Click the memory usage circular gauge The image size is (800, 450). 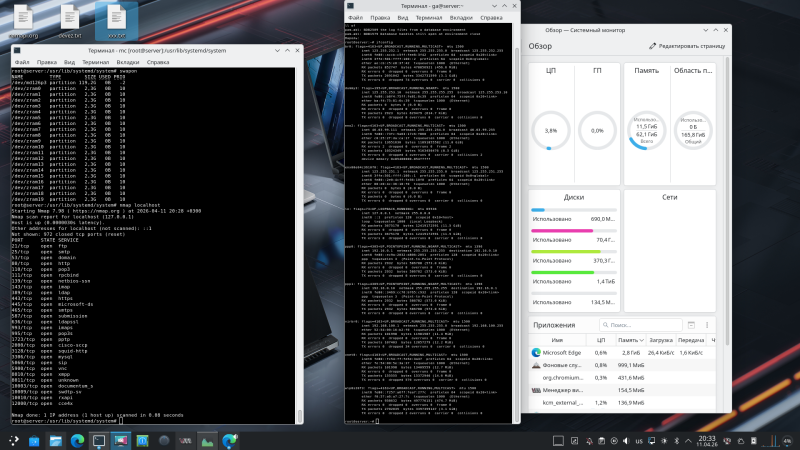(645, 130)
